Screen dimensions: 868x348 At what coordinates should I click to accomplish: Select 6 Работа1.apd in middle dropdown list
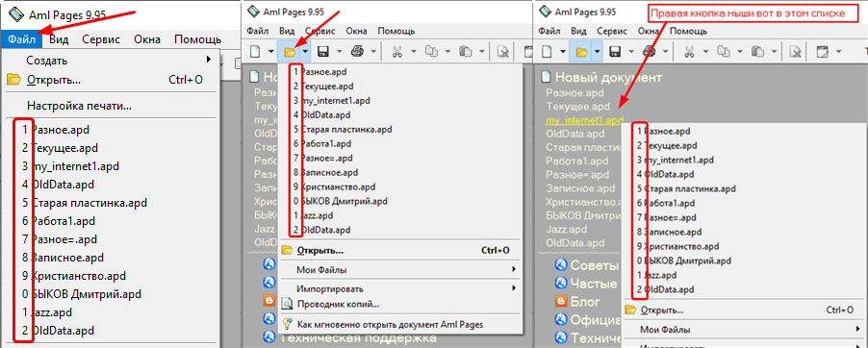[x=399, y=143]
